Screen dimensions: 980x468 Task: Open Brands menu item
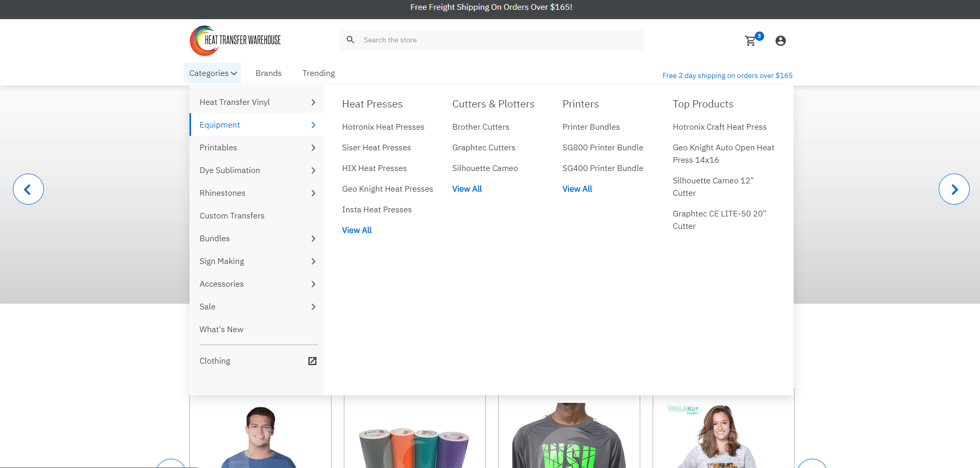tap(268, 73)
